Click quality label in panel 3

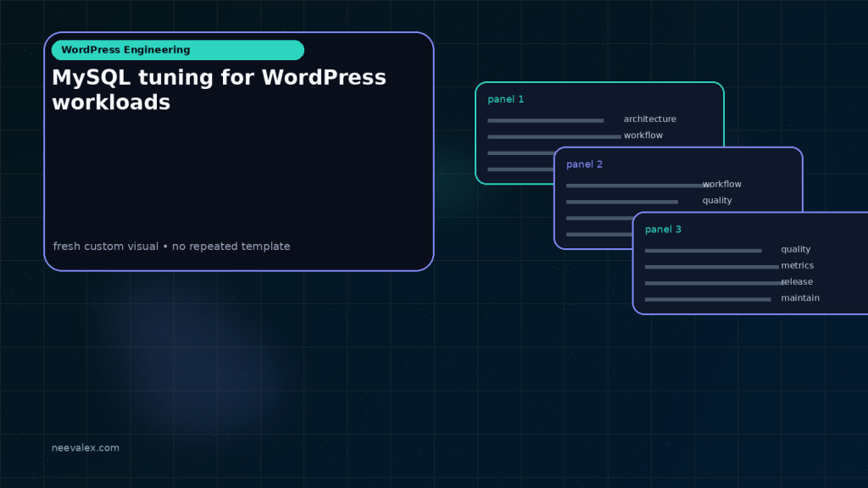pos(795,249)
